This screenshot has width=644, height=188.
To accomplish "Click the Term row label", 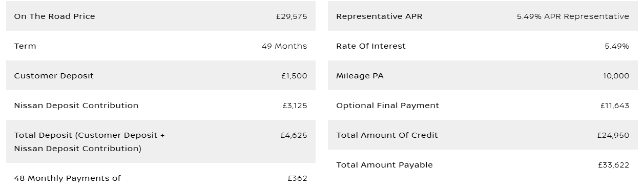I will (x=25, y=46).
